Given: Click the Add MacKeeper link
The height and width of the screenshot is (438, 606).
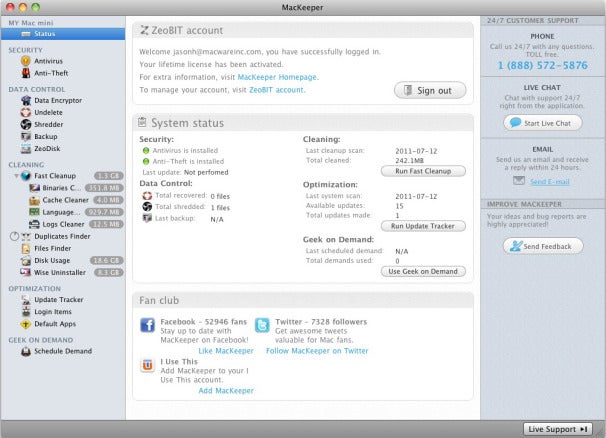Looking at the screenshot, I should 226,390.
